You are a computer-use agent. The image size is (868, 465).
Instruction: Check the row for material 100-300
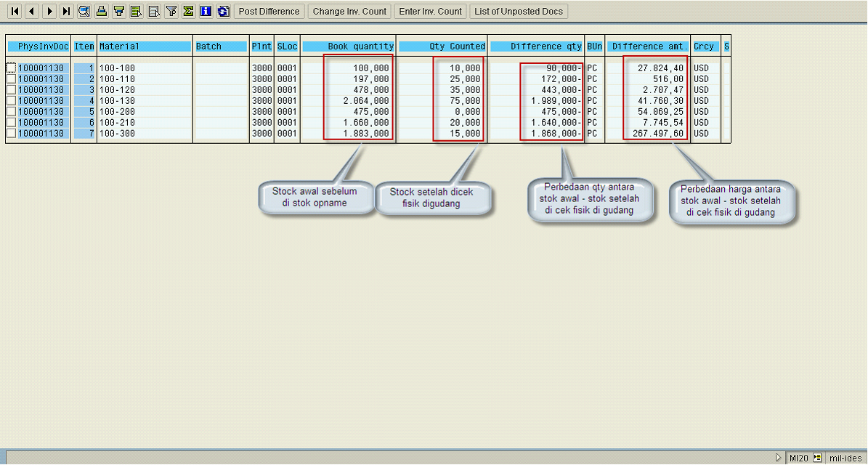[11, 134]
